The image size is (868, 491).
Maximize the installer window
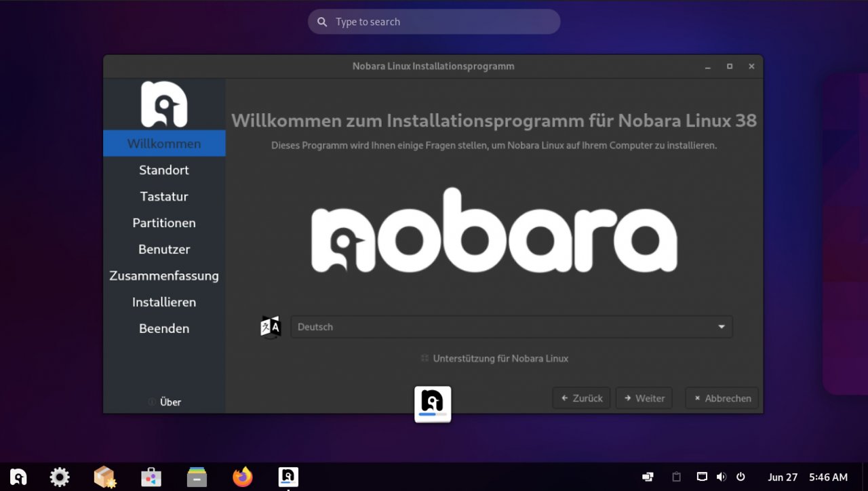point(730,66)
